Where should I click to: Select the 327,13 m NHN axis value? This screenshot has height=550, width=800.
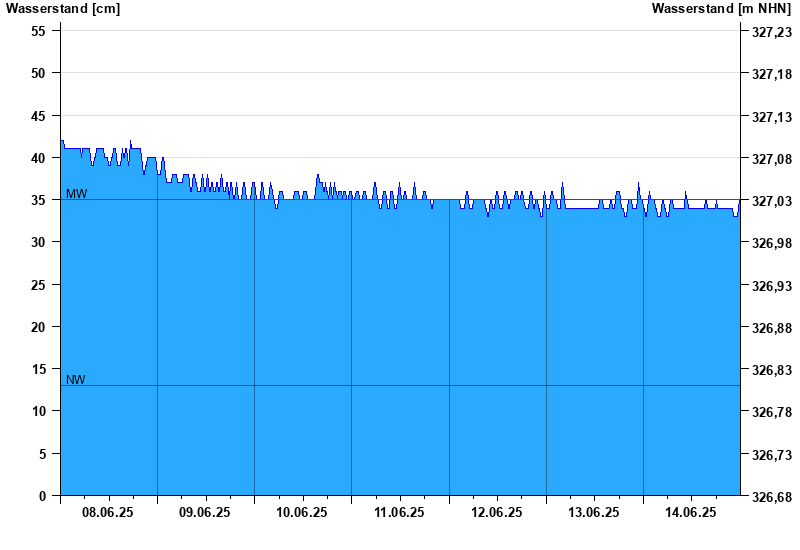pyautogui.click(x=770, y=117)
